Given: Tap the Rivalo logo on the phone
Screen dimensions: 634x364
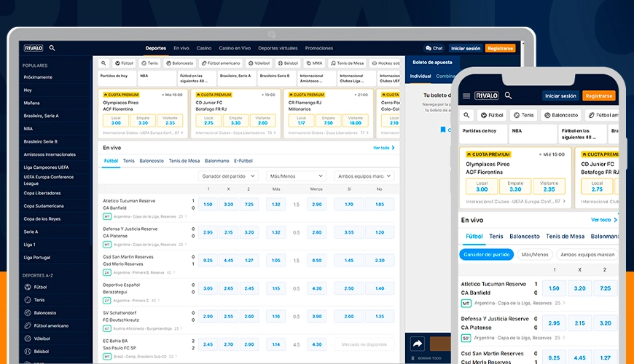Looking at the screenshot, I should pyautogui.click(x=486, y=96).
